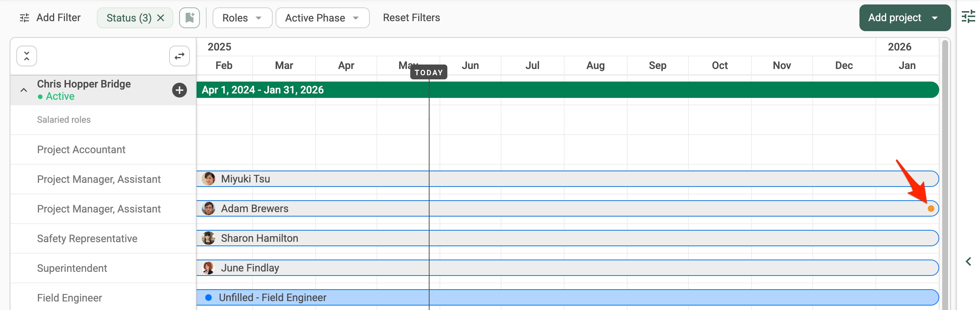Open the display settings sliders icon
Image resolution: width=980 pixels, height=310 pixels.
(x=968, y=17)
